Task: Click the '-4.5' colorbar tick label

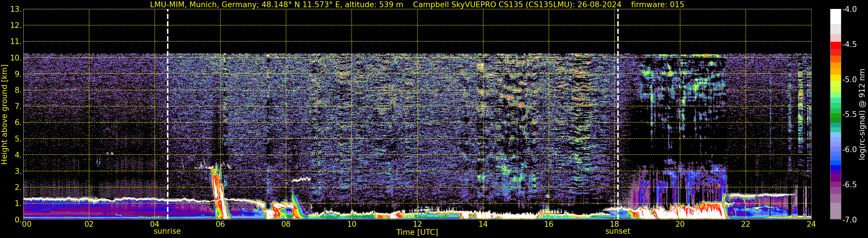Action: click(x=849, y=44)
